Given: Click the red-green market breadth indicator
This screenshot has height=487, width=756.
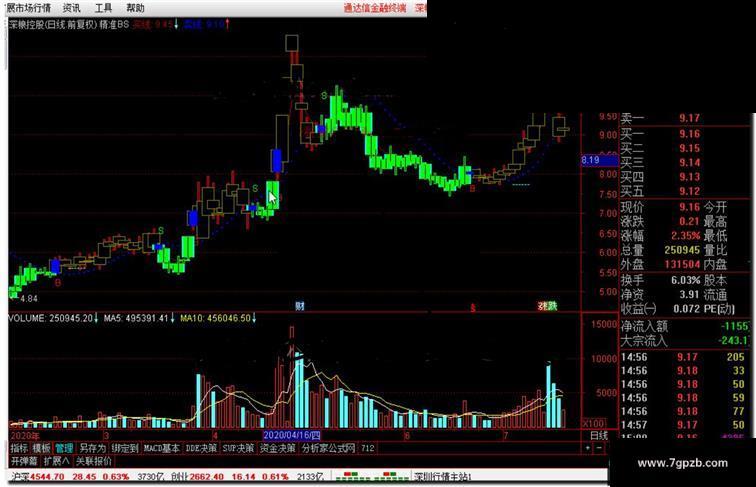Looking at the screenshot, I should tap(372, 477).
